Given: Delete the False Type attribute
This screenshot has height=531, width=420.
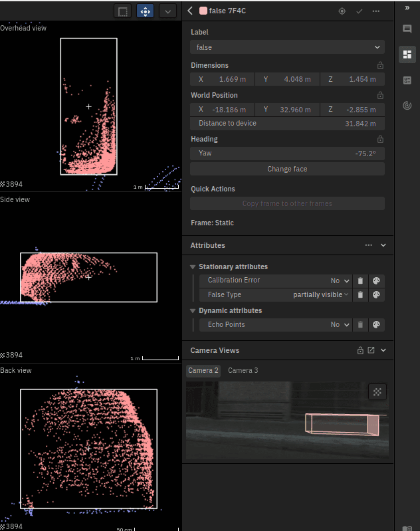Looking at the screenshot, I should 360,294.
